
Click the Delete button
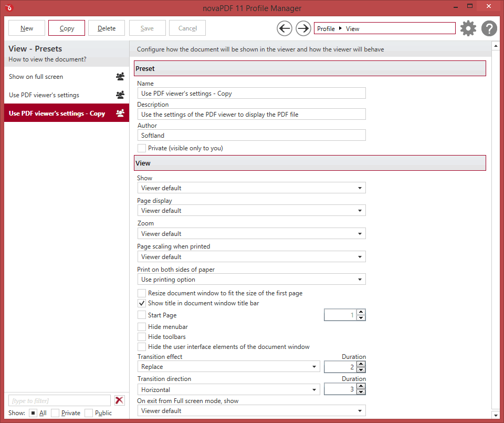tap(107, 28)
